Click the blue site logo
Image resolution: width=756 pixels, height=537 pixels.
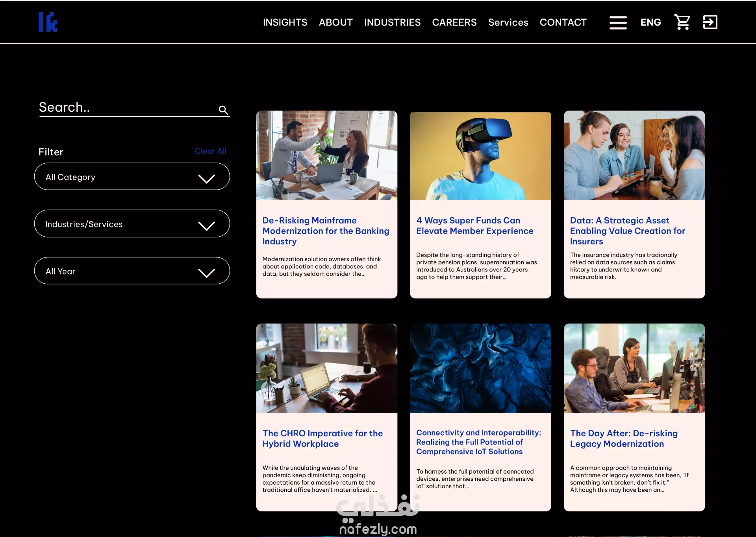(x=48, y=22)
